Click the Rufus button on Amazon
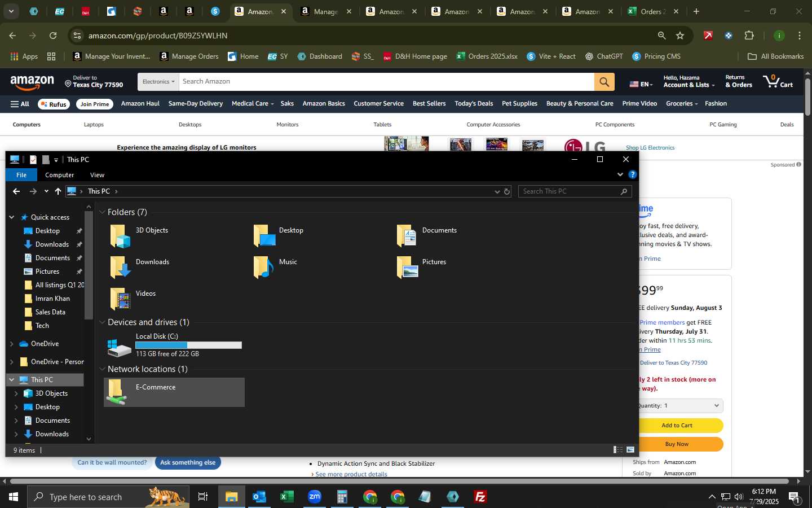The image size is (812, 508). 54,104
